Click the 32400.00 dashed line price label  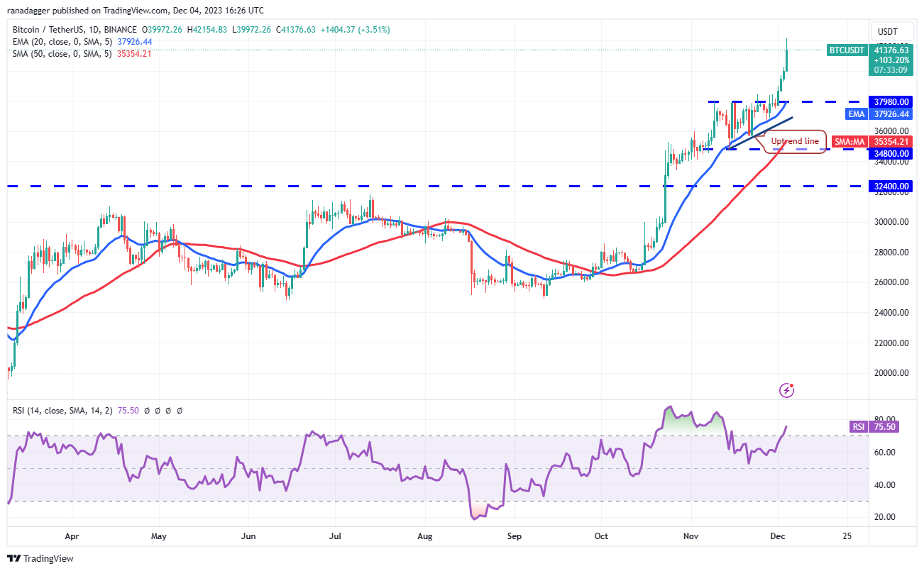coord(892,187)
